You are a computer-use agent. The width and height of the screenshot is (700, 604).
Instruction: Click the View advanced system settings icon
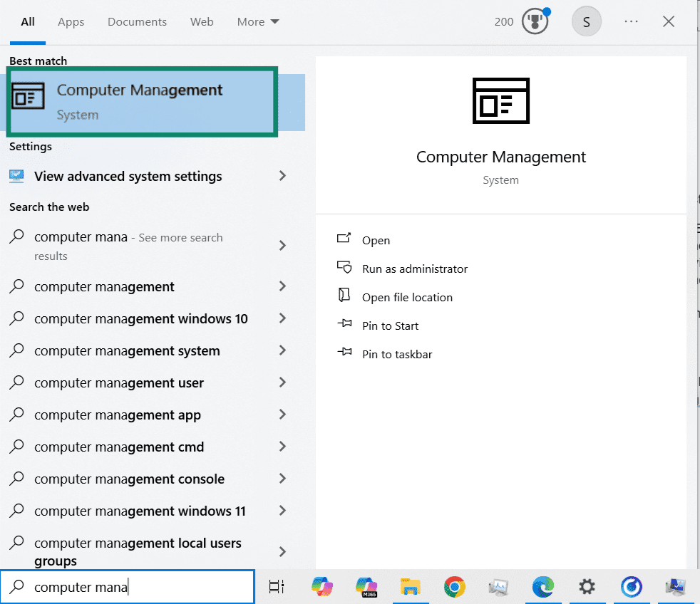17,175
